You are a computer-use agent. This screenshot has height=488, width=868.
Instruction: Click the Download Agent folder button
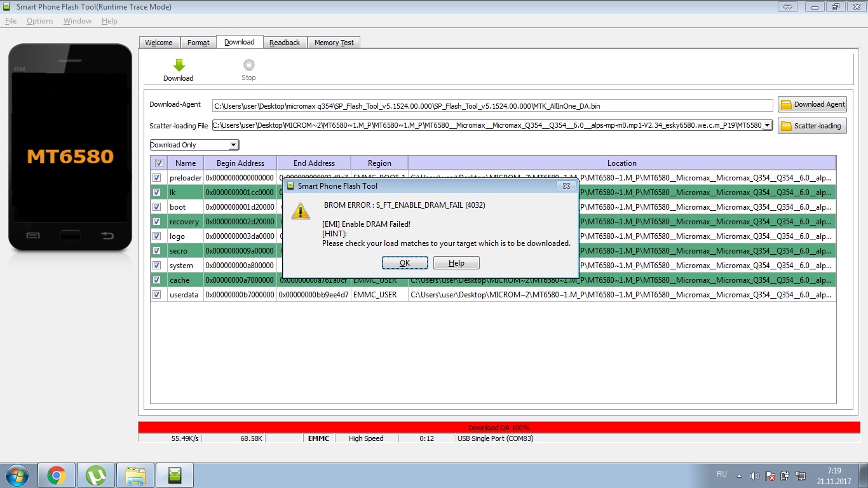click(812, 104)
